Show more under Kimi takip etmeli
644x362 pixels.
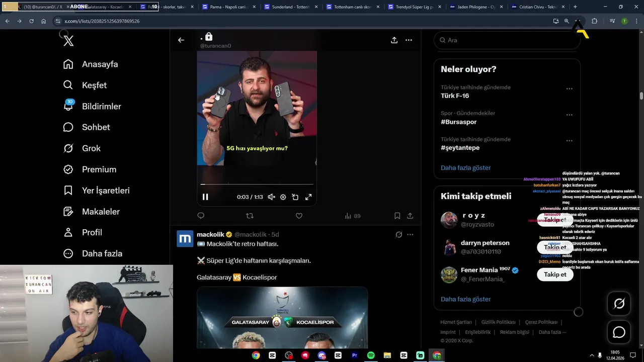465,299
